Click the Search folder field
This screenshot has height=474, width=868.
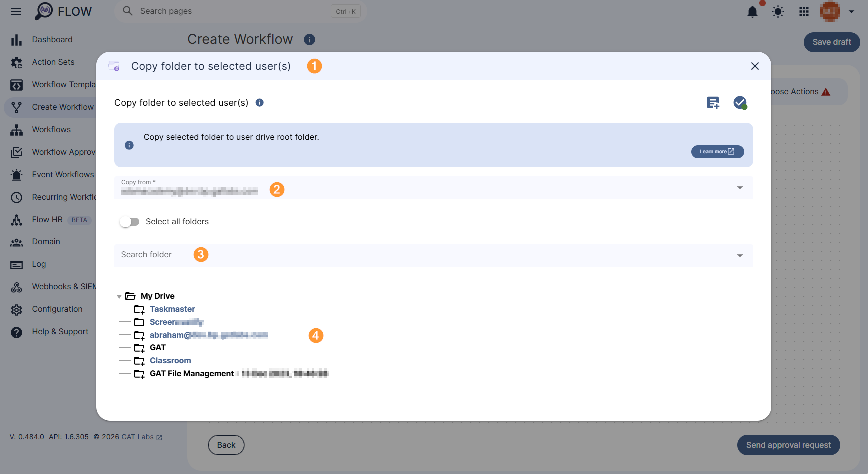pyautogui.click(x=434, y=256)
